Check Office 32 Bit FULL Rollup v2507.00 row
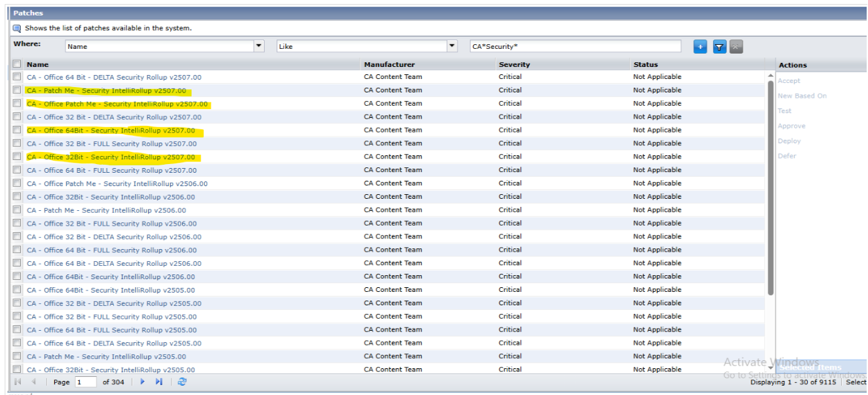The height and width of the screenshot is (395, 868). 17,143
